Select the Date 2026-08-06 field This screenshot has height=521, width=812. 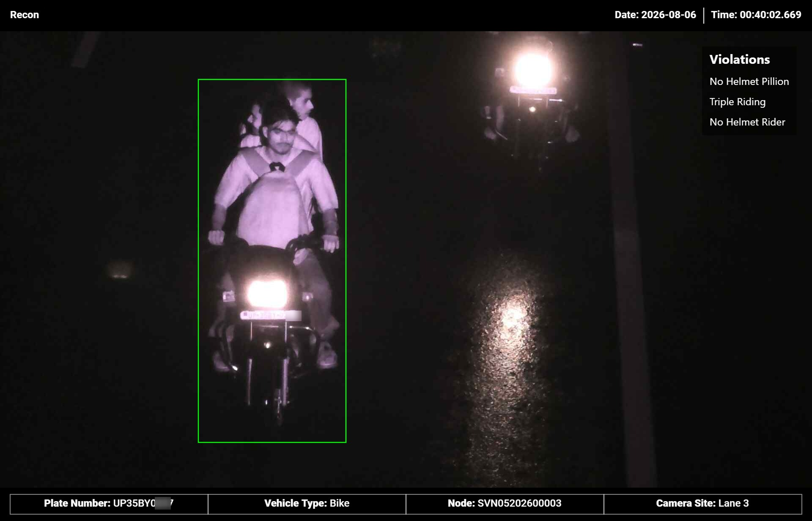(655, 15)
